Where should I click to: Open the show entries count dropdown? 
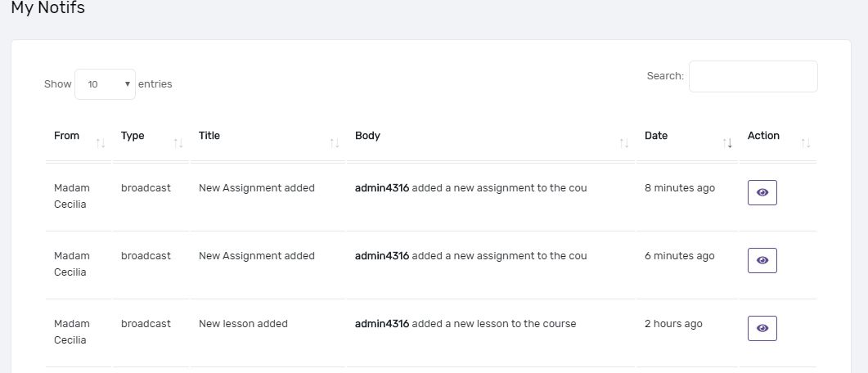click(x=105, y=84)
